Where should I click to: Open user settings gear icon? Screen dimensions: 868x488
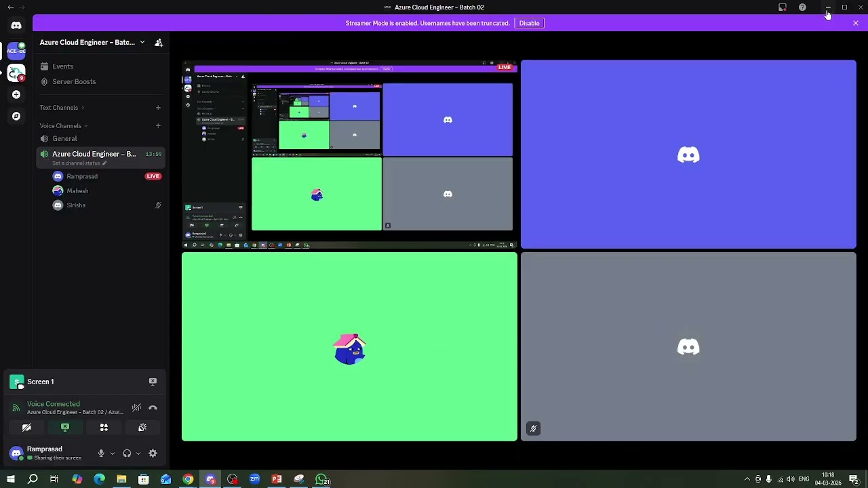[153, 453]
